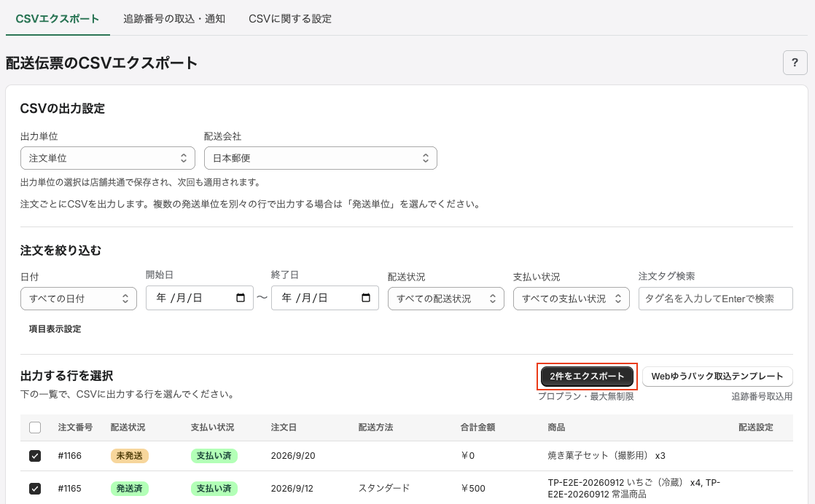Image resolution: width=815 pixels, height=504 pixels.
Task: Click 2件をエクスポート button
Action: pos(587,377)
